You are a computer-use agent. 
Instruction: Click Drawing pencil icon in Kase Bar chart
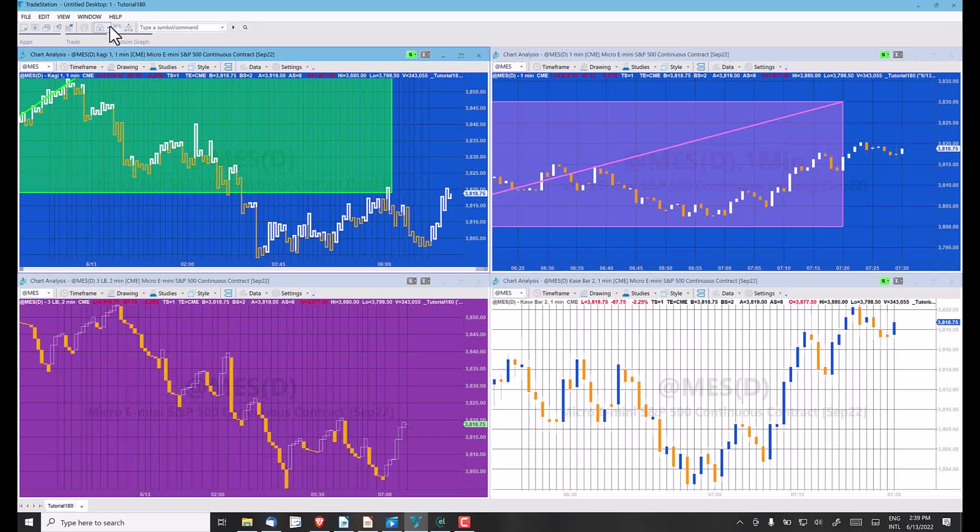tap(584, 294)
